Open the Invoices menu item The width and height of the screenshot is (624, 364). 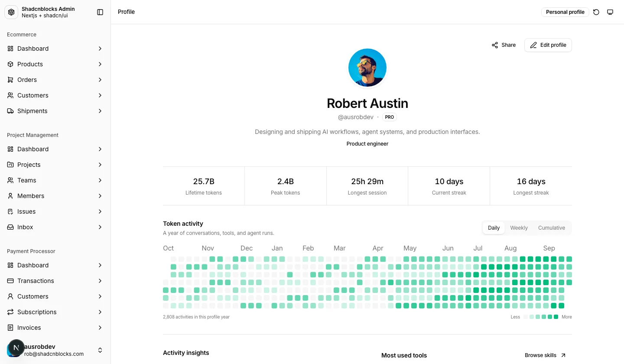click(55, 328)
